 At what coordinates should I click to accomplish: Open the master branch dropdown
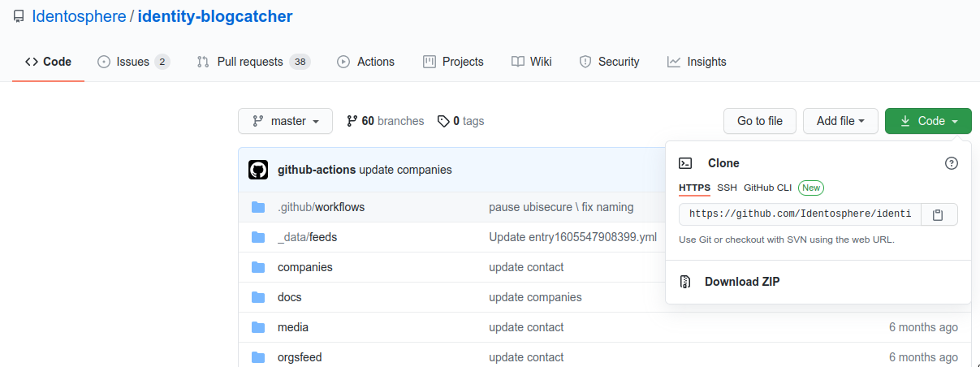point(285,121)
